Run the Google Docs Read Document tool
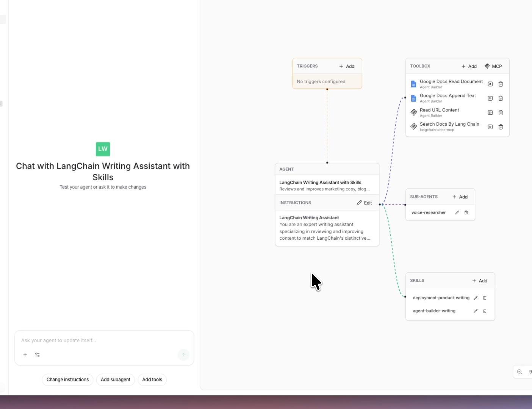Viewport: 532px width, 409px height. (x=490, y=84)
